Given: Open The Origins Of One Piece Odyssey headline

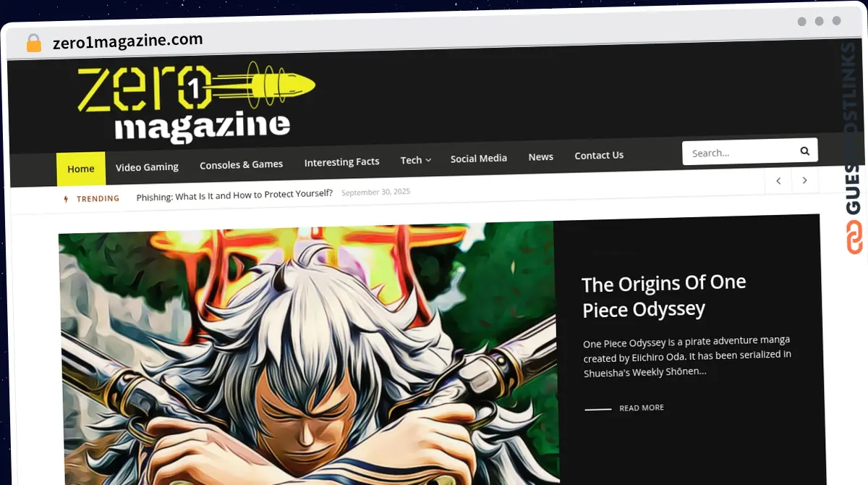Looking at the screenshot, I should (x=664, y=296).
